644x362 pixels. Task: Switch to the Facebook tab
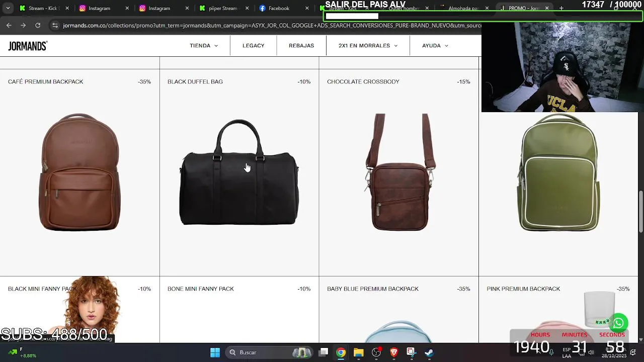(x=279, y=8)
